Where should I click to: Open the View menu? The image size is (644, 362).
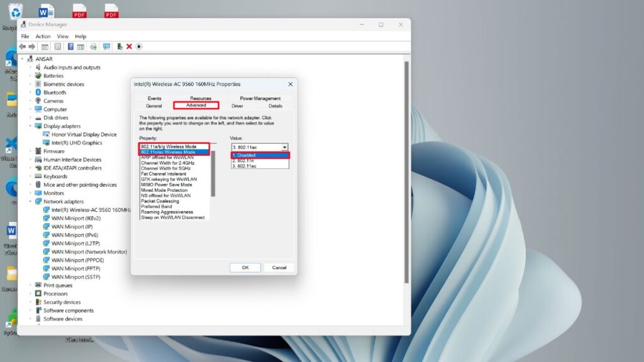coord(62,36)
